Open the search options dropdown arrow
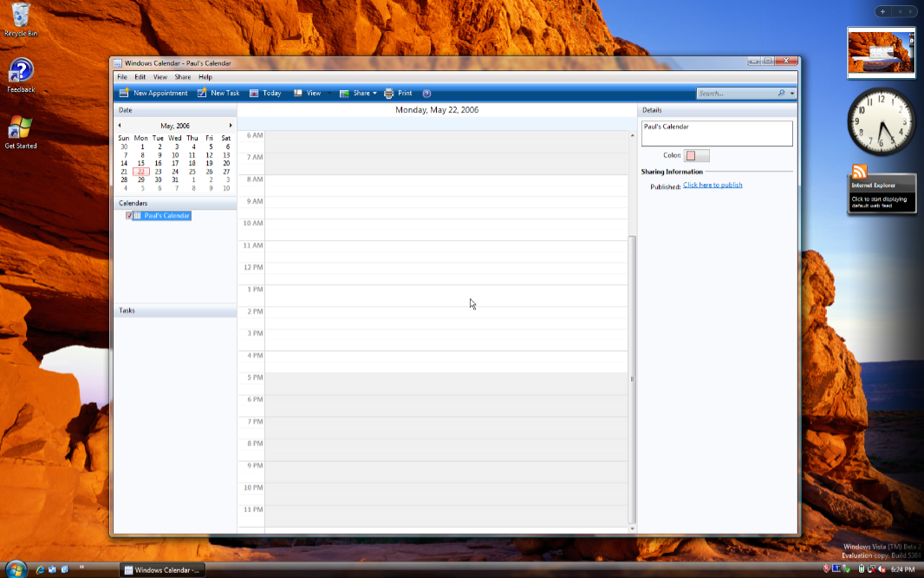Image resolution: width=924 pixels, height=578 pixels. tap(792, 93)
